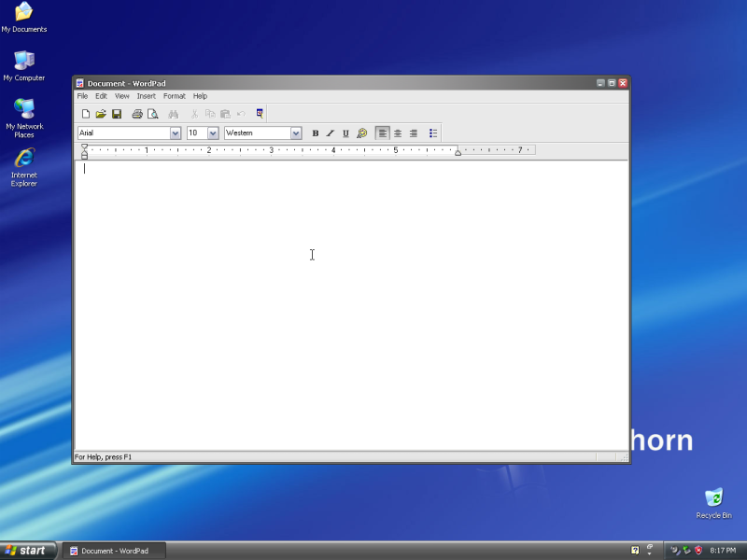Viewport: 747px width, 560px height.
Task: Insert the date and time using its toolbar icon
Action: click(259, 114)
